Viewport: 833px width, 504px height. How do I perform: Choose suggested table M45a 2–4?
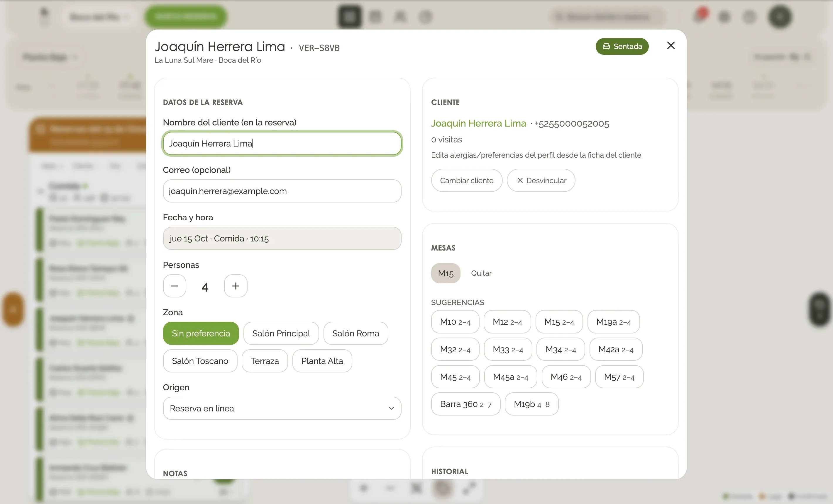coord(510,377)
